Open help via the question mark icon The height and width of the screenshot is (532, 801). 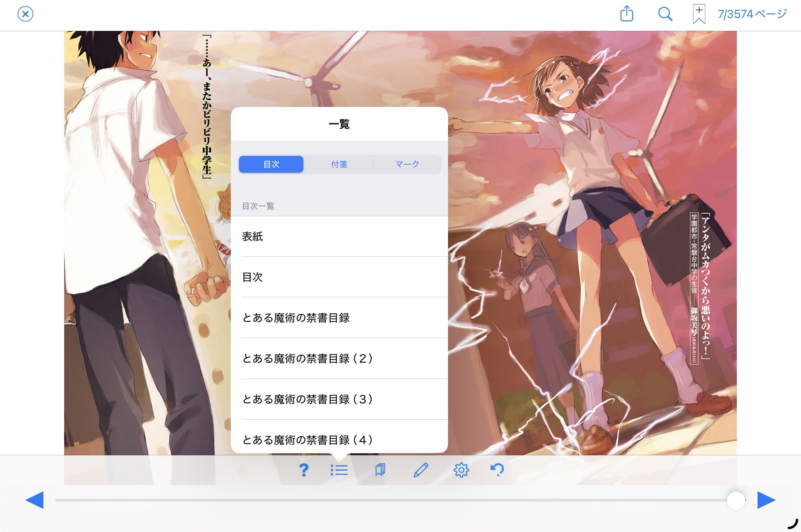pos(304,470)
